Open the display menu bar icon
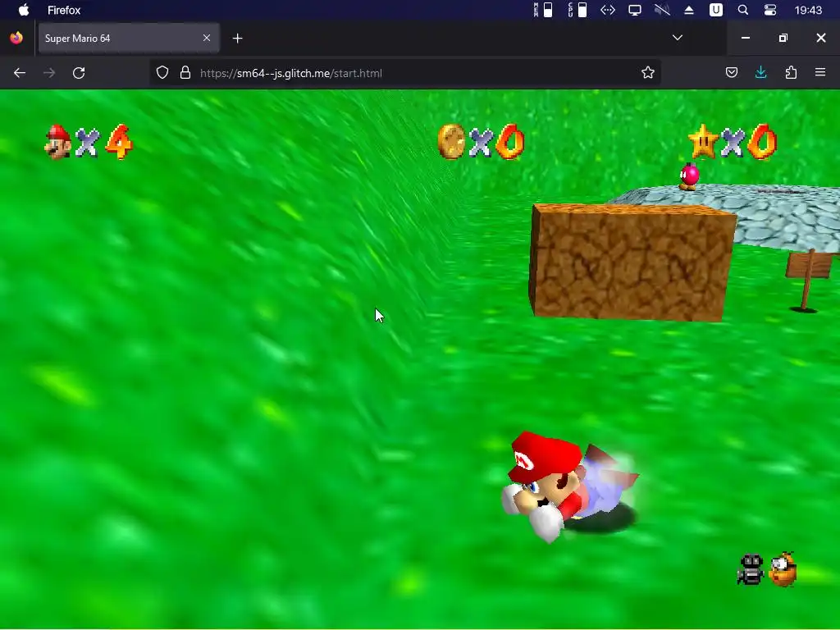 (635, 10)
